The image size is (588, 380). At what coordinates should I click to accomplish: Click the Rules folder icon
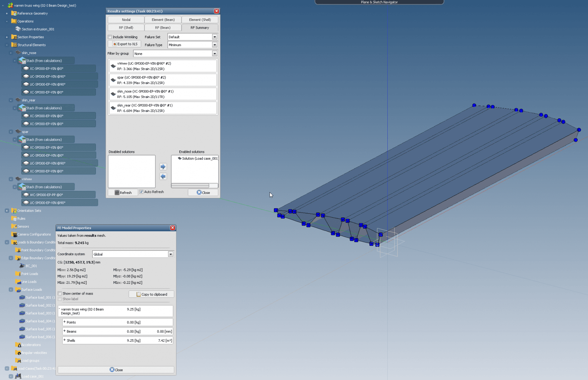[x=14, y=218]
